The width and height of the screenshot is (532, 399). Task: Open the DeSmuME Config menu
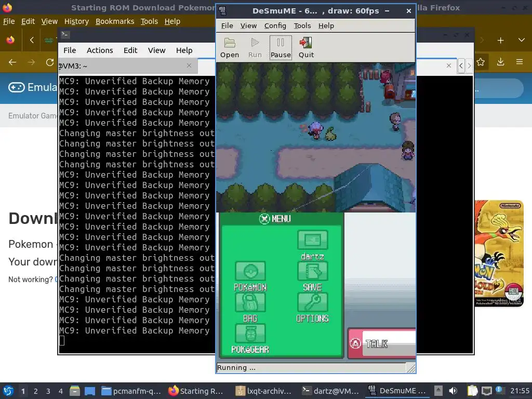275,26
